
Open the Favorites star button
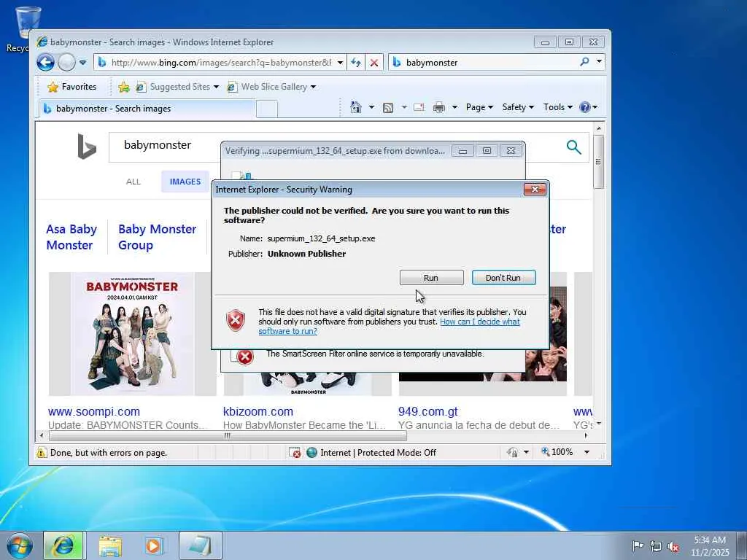point(72,87)
